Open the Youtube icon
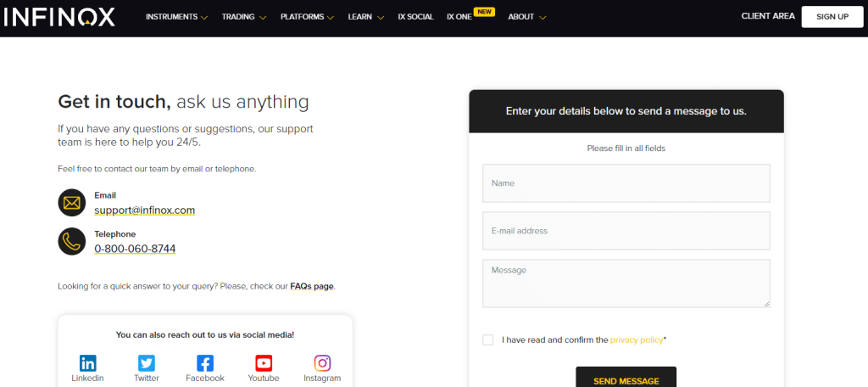 coord(264,364)
